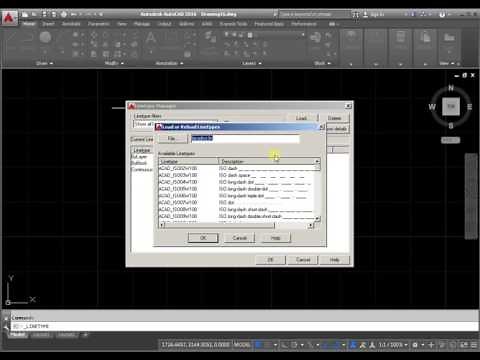Click the Description column header
This screenshot has height=360, width=480.
[266, 161]
